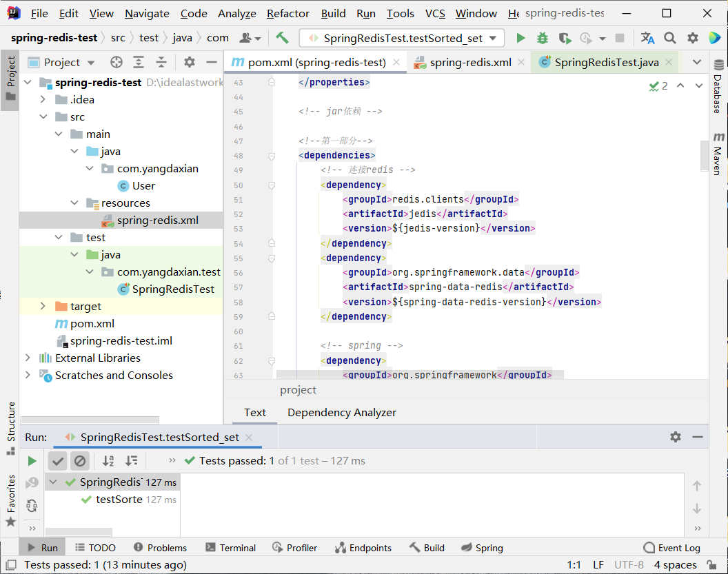728x574 pixels.
Task: Open the Problems tool window
Action: click(x=160, y=548)
